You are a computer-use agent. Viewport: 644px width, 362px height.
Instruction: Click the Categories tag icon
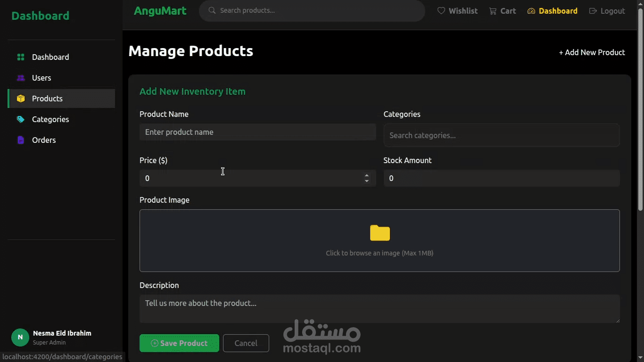click(x=21, y=119)
